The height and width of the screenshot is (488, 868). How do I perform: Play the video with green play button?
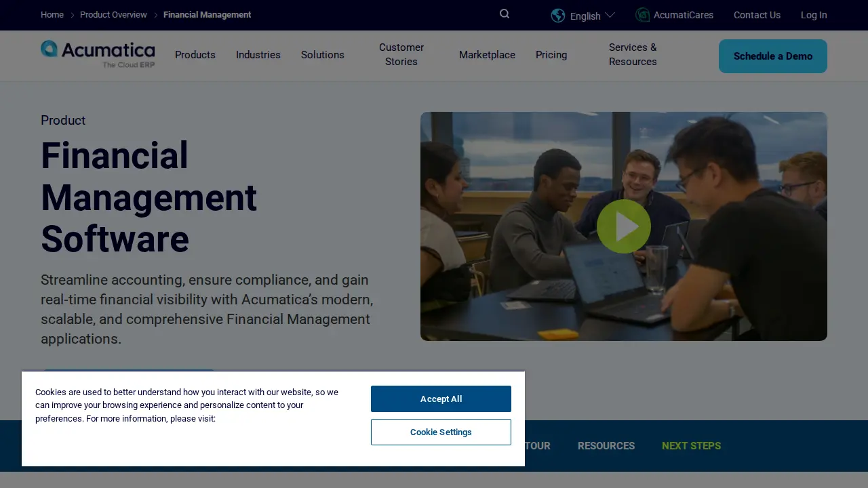624,226
